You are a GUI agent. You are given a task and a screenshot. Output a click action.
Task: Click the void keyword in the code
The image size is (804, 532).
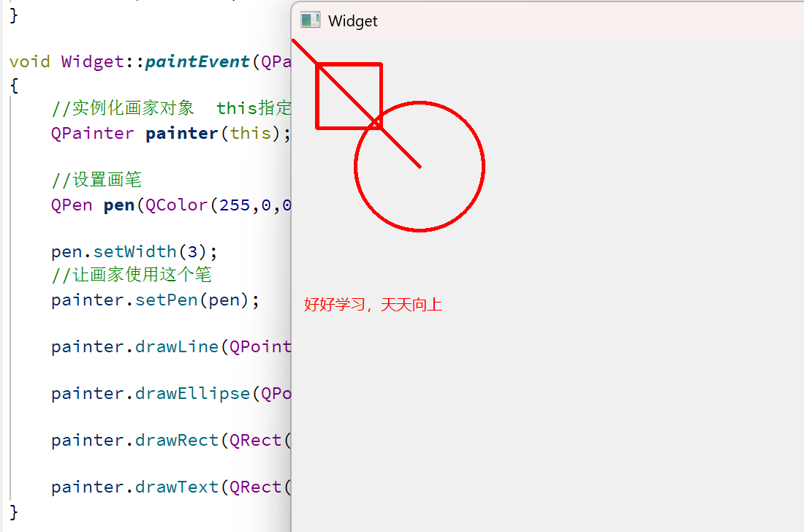point(30,61)
